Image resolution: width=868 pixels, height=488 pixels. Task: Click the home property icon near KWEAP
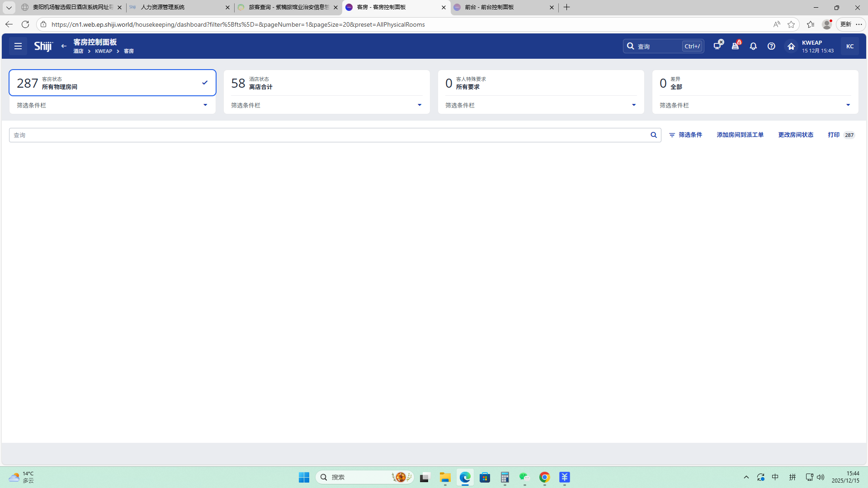pyautogui.click(x=791, y=46)
